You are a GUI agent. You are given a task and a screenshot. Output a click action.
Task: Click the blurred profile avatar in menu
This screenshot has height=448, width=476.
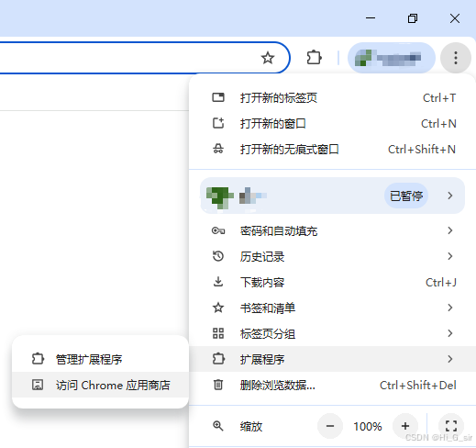tap(219, 197)
